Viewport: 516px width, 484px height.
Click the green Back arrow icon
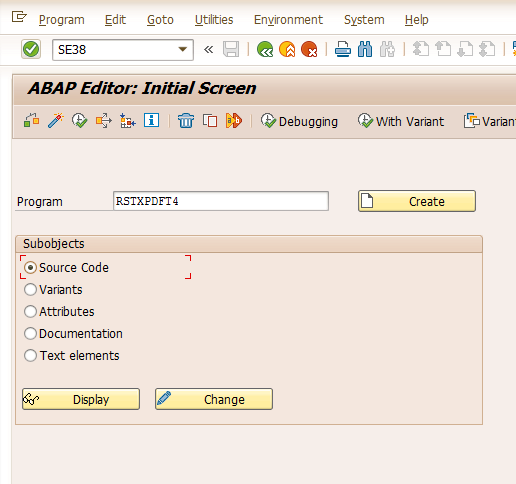click(x=265, y=49)
